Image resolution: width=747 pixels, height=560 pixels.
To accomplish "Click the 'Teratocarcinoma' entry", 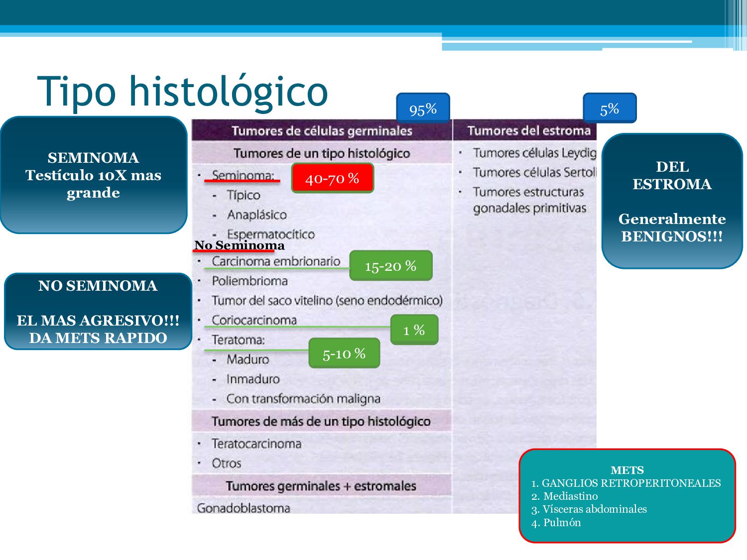I will pyautogui.click(x=256, y=444).
